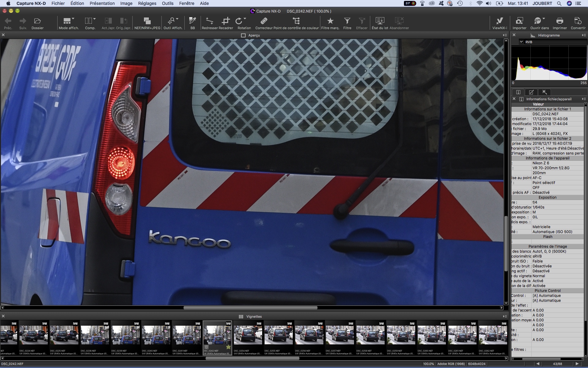Click the preview vertical scrollbar thumb

tap(506, 244)
